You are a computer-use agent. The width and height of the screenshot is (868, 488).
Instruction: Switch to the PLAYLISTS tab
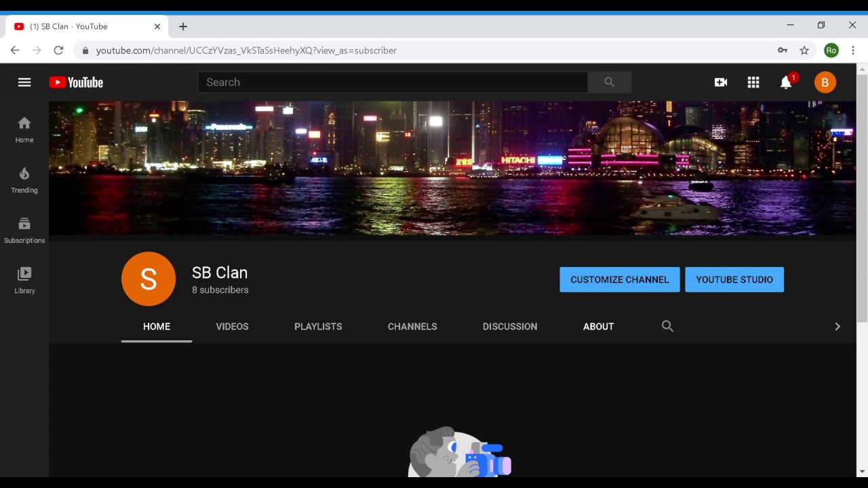tap(318, 326)
